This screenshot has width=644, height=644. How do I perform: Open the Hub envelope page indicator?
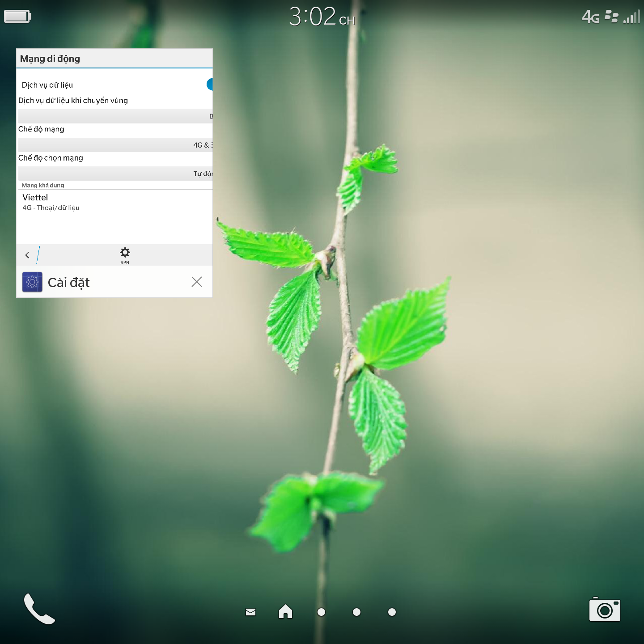pyautogui.click(x=250, y=612)
